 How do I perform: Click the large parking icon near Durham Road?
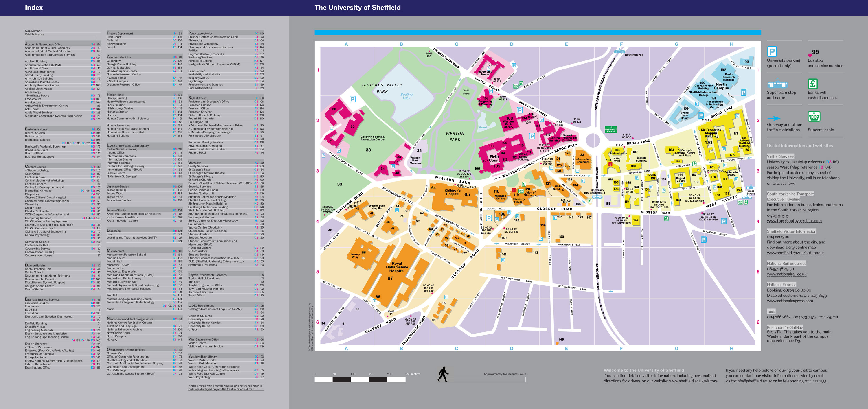click(489, 218)
